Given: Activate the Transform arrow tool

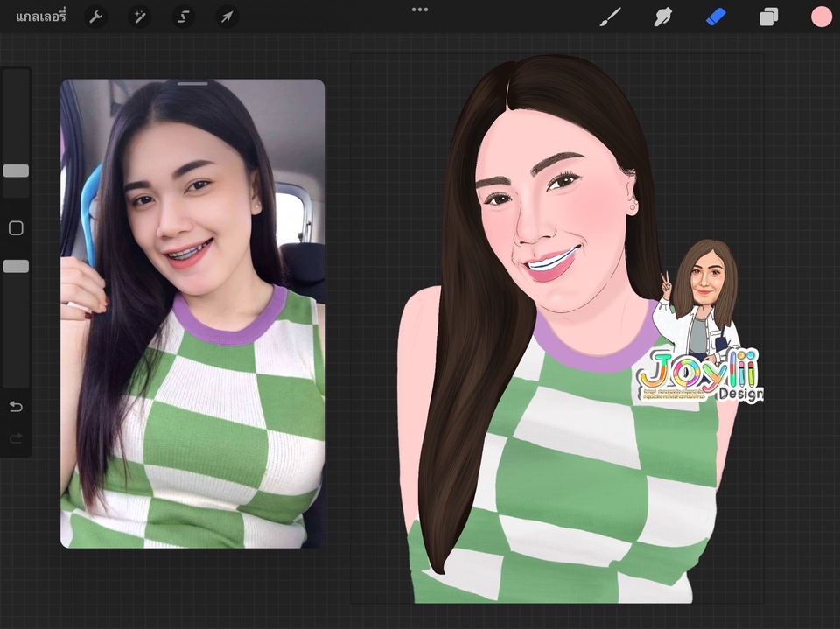Looking at the screenshot, I should [227, 17].
